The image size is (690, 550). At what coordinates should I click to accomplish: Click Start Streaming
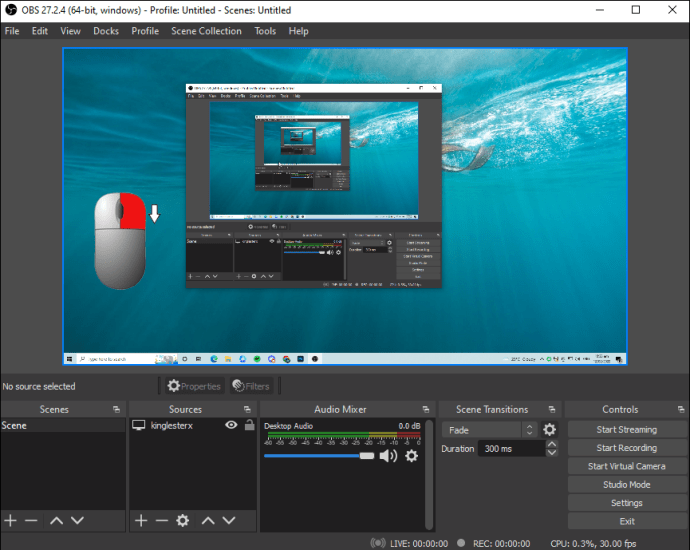(627, 429)
